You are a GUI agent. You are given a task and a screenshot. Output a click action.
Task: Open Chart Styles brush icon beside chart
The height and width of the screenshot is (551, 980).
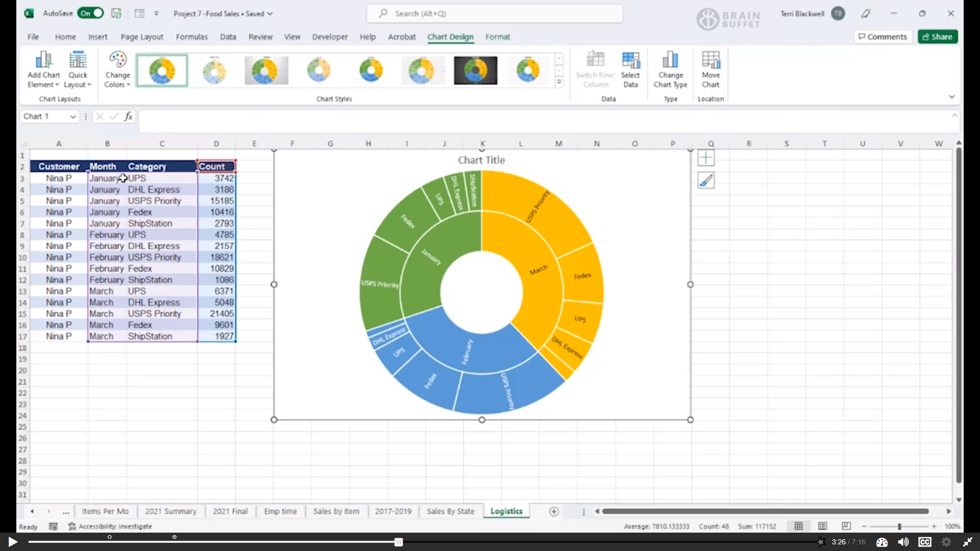click(x=706, y=180)
